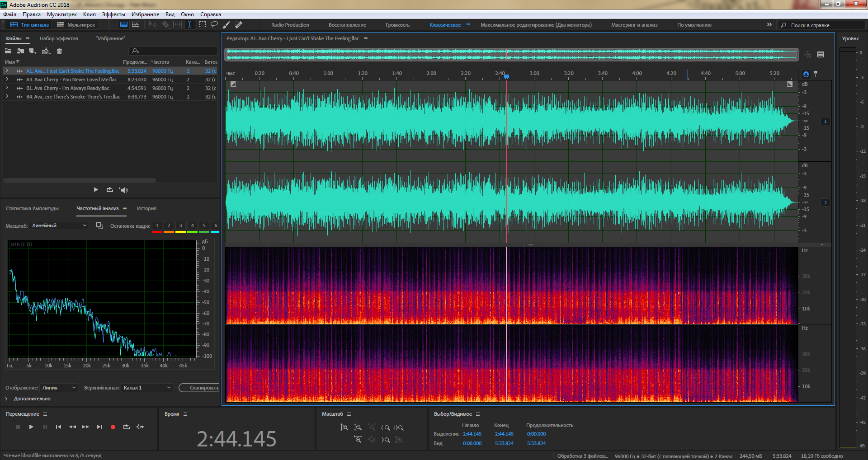Viewport: 868px width, 460px height.
Task: Click the copy-graph icon beside Масштаб
Action: coord(99,225)
